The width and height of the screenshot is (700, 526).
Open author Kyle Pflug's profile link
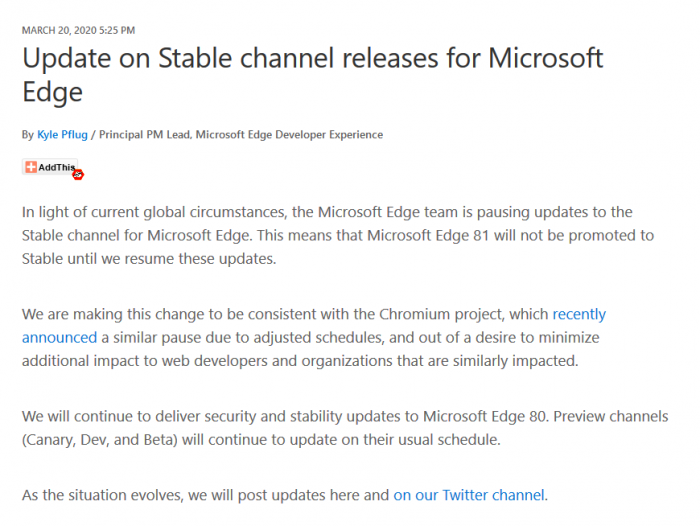[64, 134]
